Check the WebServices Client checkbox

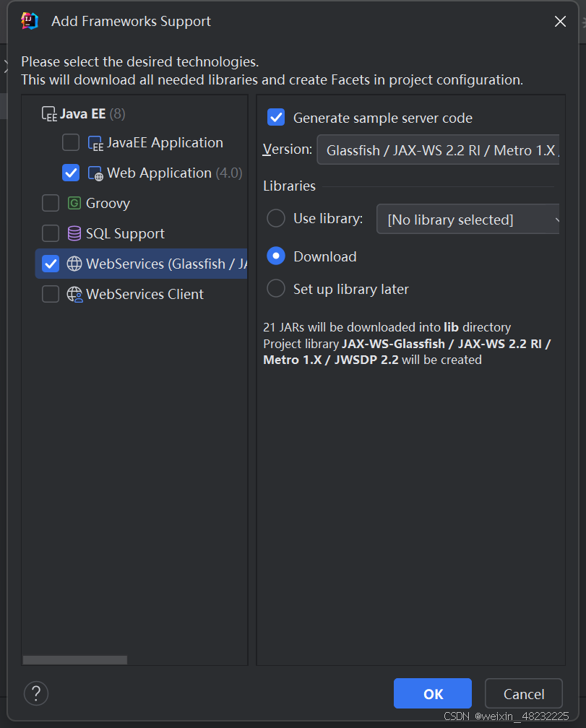click(50, 294)
